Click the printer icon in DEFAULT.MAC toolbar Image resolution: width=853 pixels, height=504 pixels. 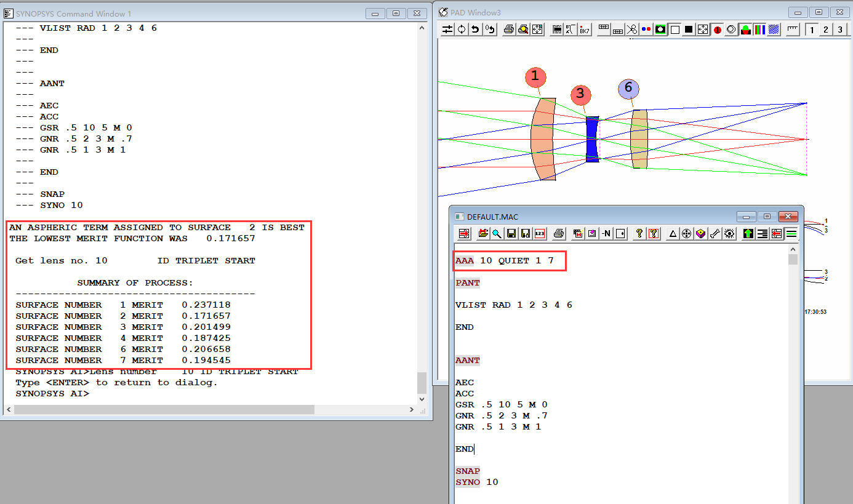(558, 233)
